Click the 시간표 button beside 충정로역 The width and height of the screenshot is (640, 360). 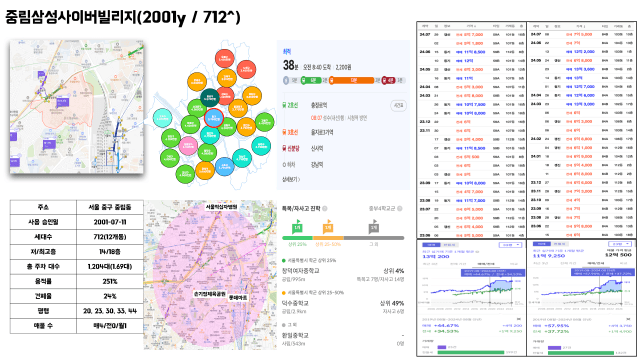(398, 105)
